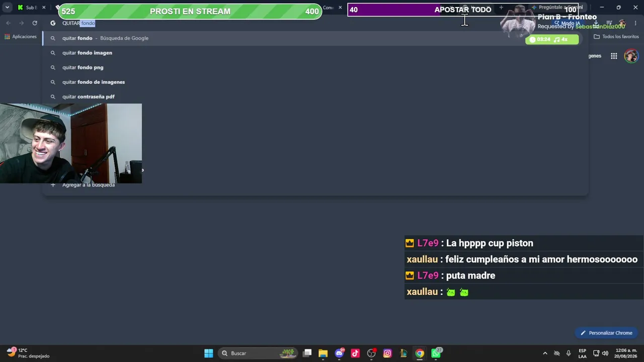
Task: Open the Chrome tab search dropdown
Action: point(7,8)
